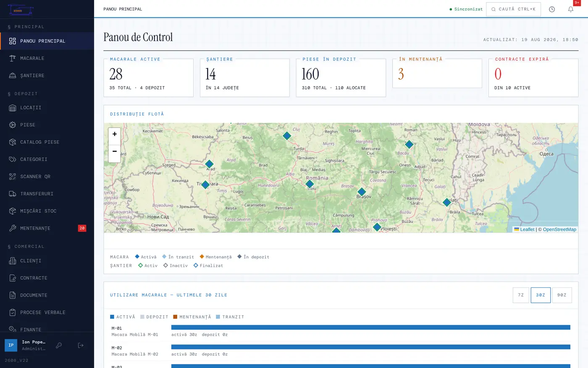Click the Ion Pope user name
The height and width of the screenshot is (368, 588).
pyautogui.click(x=34, y=342)
